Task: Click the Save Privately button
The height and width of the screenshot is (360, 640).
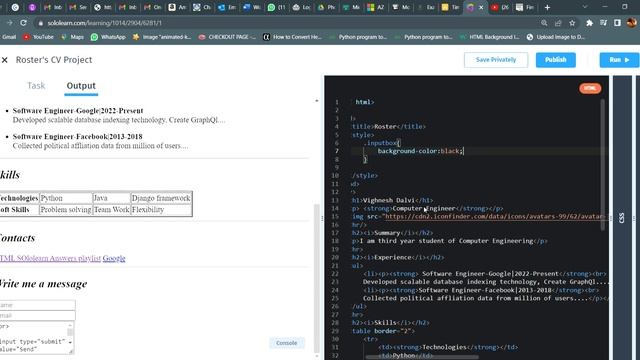Action: pyautogui.click(x=496, y=60)
